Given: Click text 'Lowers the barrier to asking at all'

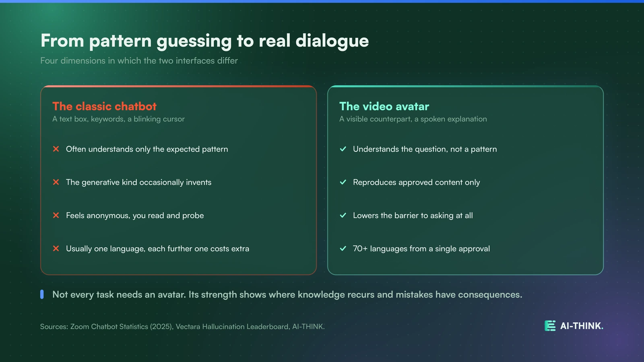Looking at the screenshot, I should click(413, 216).
